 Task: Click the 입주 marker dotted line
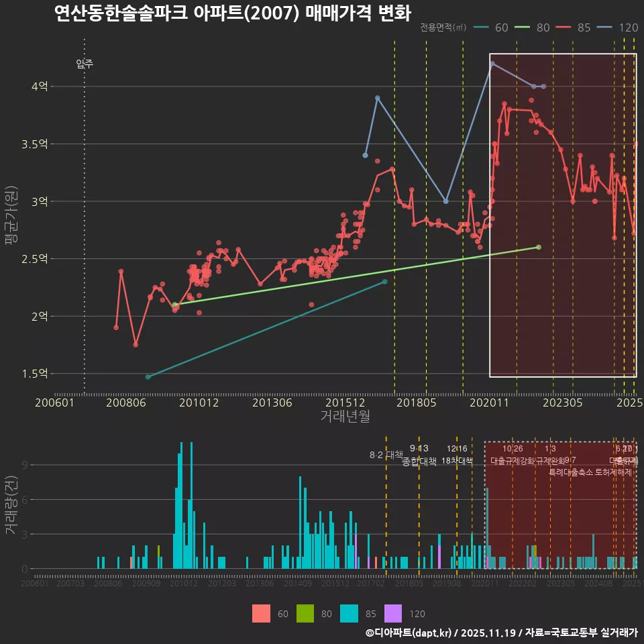click(x=84, y=201)
